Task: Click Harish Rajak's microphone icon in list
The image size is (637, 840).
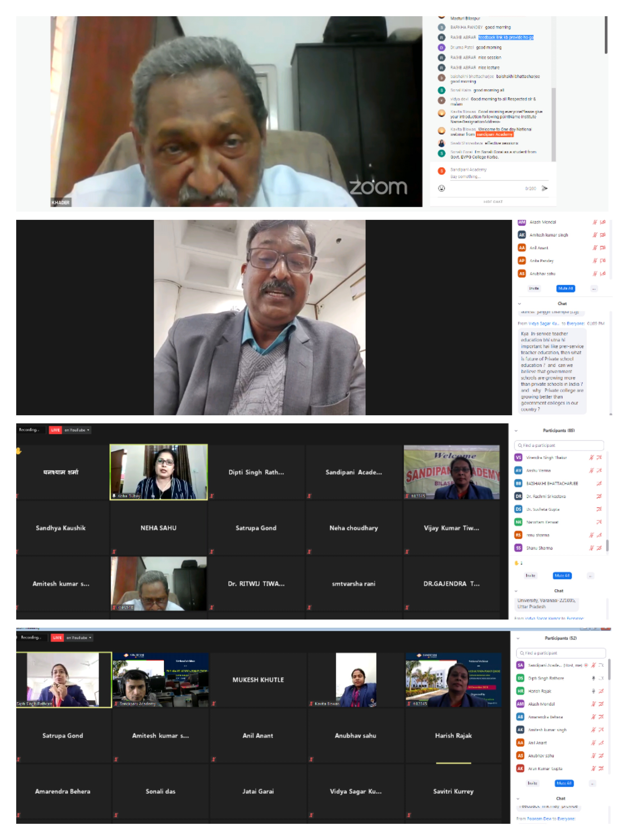Action: click(x=593, y=691)
